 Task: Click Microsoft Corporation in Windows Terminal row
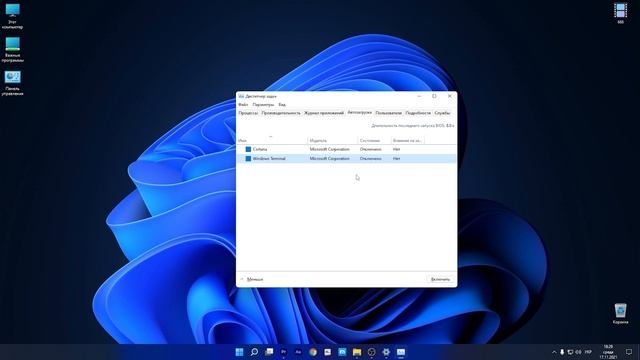tap(329, 158)
